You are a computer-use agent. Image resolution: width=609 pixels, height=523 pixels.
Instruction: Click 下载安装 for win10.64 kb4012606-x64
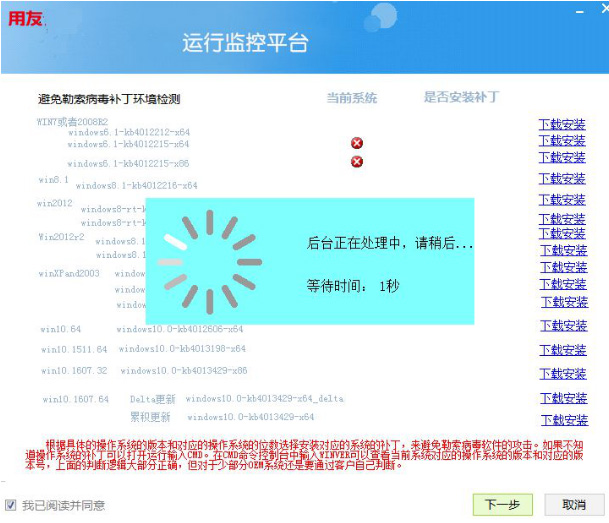coord(563,326)
